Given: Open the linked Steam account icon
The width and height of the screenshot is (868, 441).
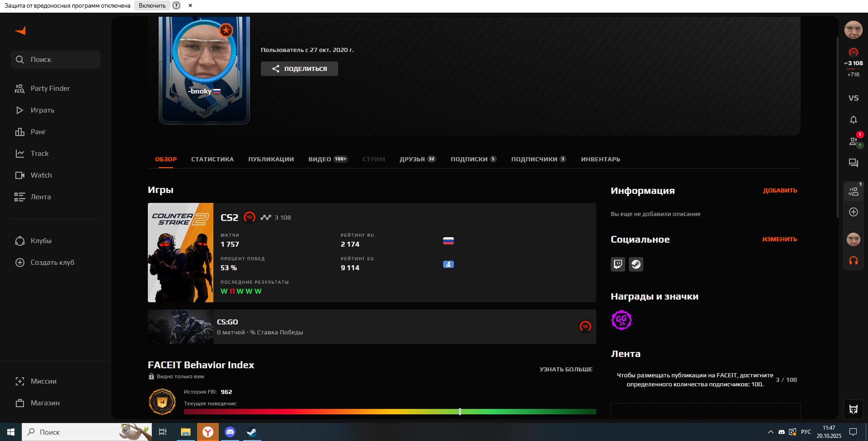Looking at the screenshot, I should tap(636, 264).
